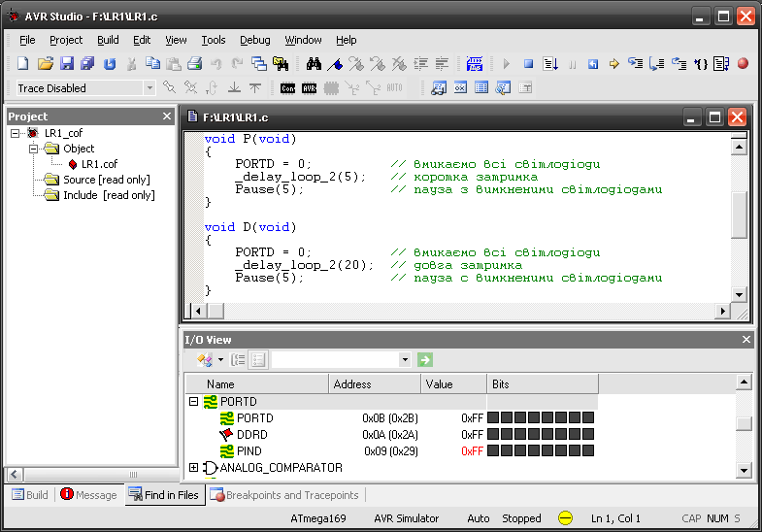Click the I/O View paint-bucket filter icon
Viewport: 762px width, 532px height.
204,360
